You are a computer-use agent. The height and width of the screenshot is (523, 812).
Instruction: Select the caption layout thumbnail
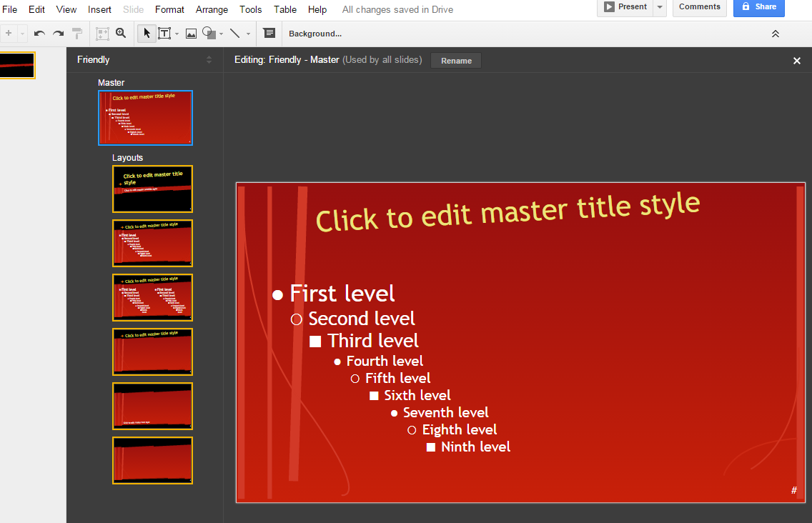coord(153,407)
